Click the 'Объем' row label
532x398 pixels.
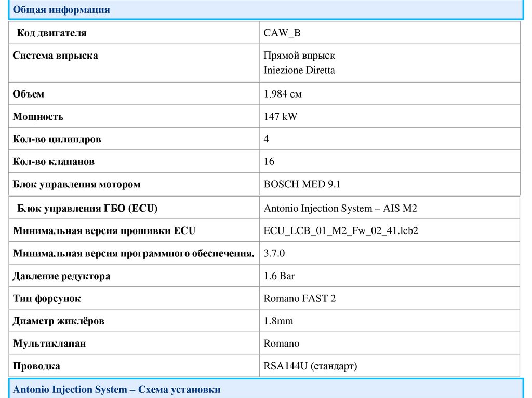coord(29,94)
